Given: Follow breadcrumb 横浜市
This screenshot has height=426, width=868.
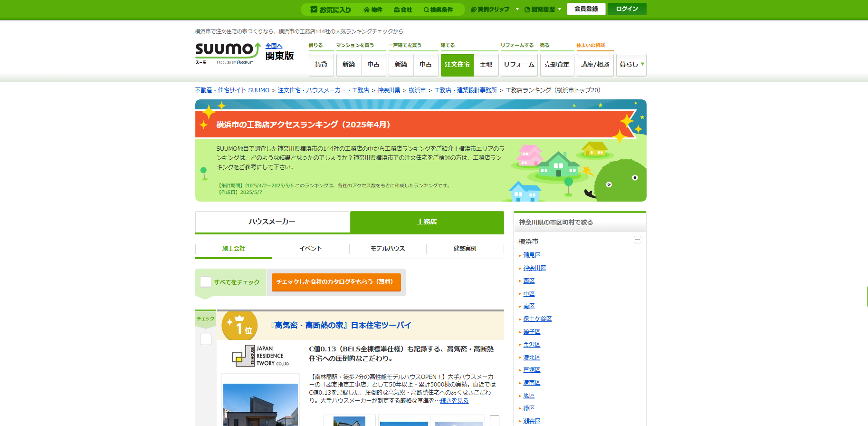Looking at the screenshot, I should 418,90.
